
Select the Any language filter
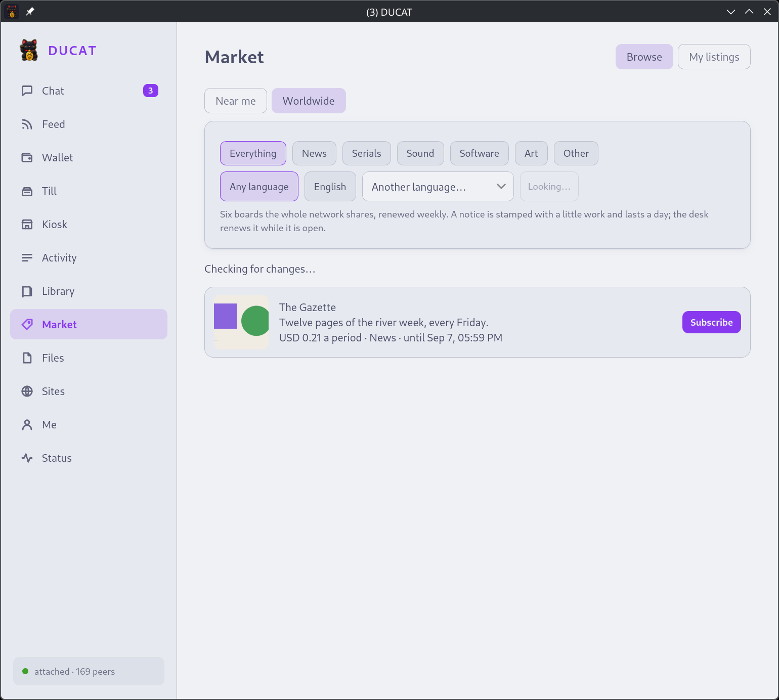coord(259,187)
